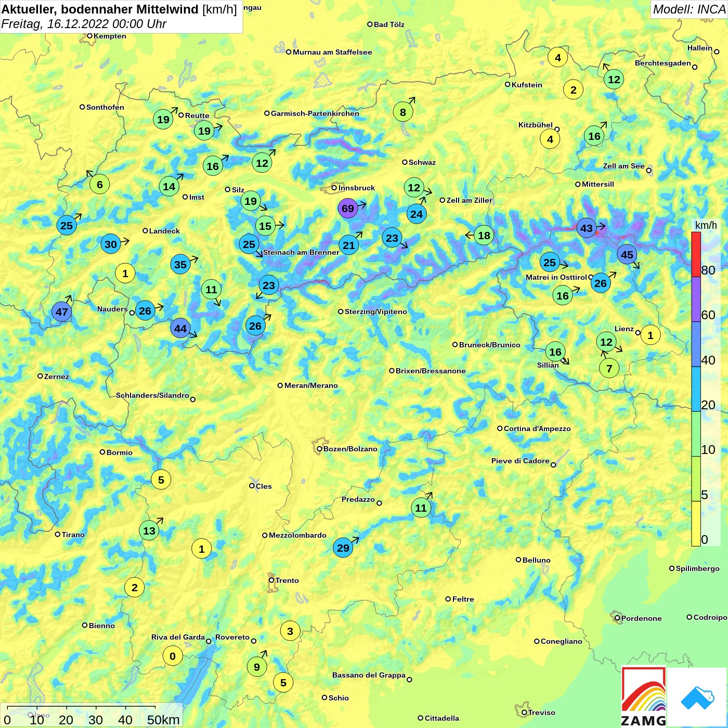This screenshot has height=728, width=728.
Task: Select the 7 km/h marker near Lienz
Action: [609, 369]
